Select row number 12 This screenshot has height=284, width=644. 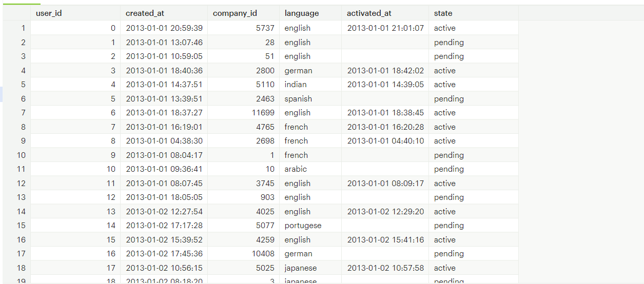tap(16, 183)
